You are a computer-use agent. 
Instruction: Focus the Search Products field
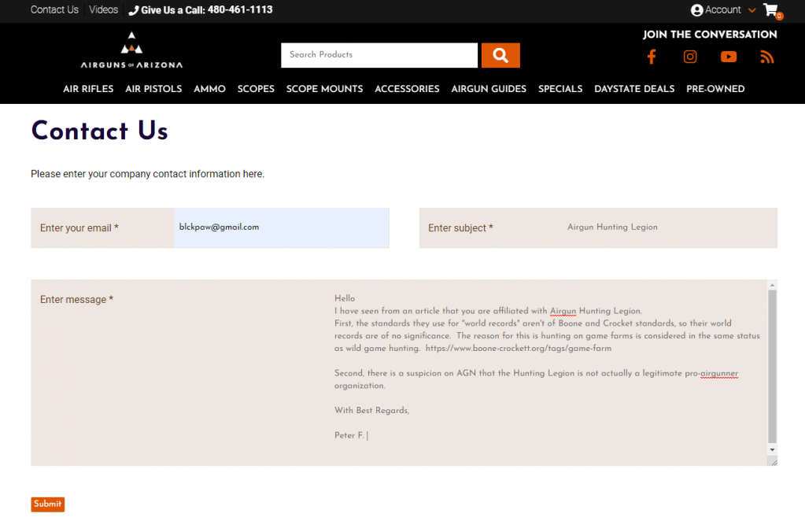(x=378, y=55)
